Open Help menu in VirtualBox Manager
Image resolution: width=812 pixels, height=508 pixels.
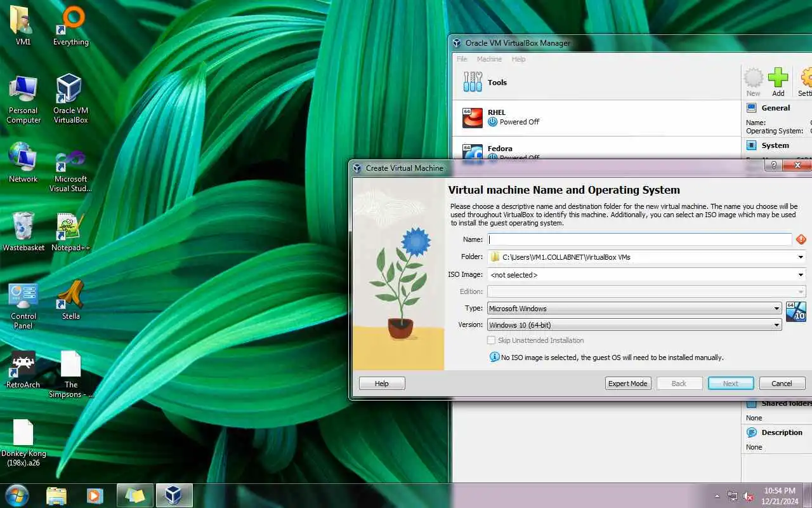coord(518,59)
